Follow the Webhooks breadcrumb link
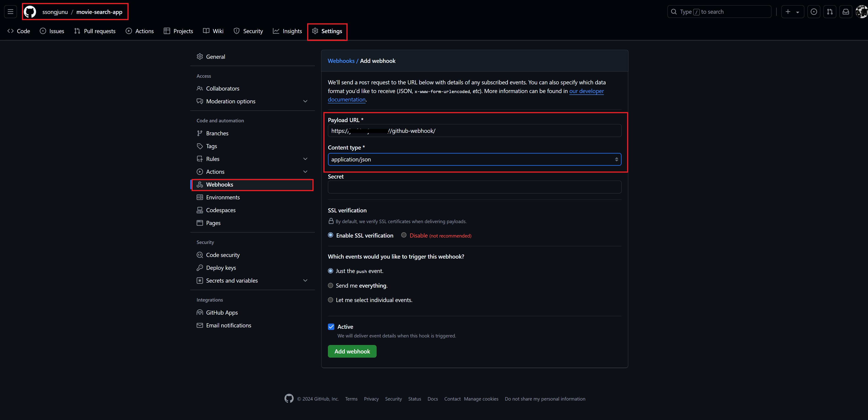 pos(341,61)
